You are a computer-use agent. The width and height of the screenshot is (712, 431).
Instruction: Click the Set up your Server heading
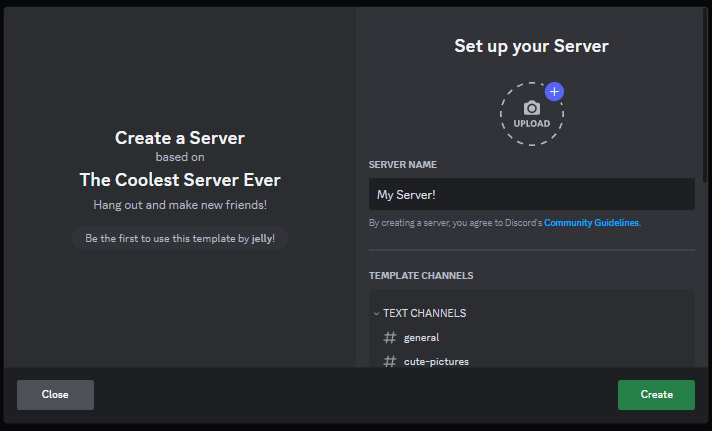click(x=532, y=46)
